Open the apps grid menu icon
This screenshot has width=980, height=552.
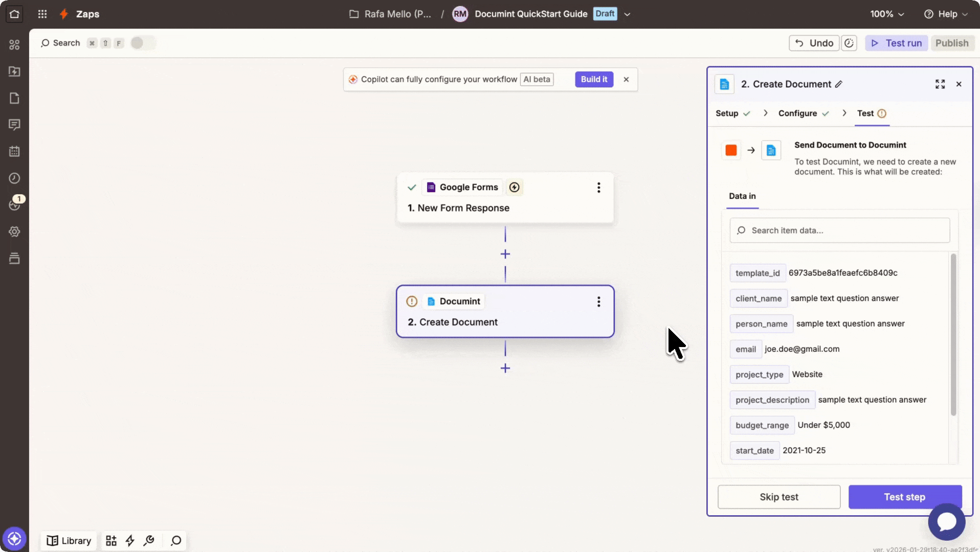42,14
